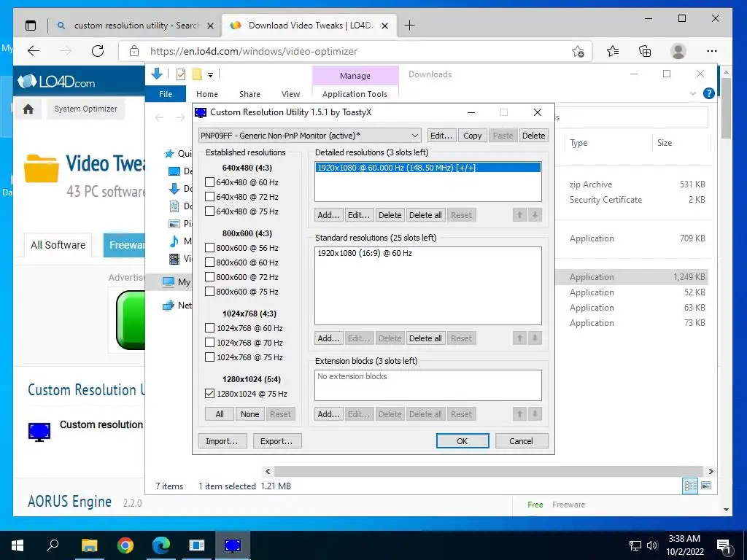747x560 pixels.
Task: Expand the File Explorer ribbon chevron
Action: [x=693, y=94]
